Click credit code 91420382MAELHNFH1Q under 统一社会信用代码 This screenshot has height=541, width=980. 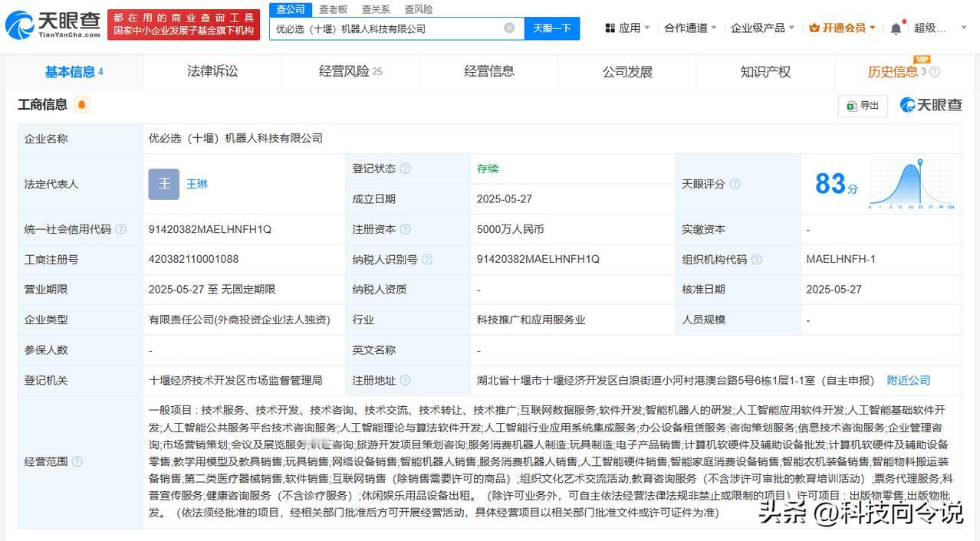[210, 229]
